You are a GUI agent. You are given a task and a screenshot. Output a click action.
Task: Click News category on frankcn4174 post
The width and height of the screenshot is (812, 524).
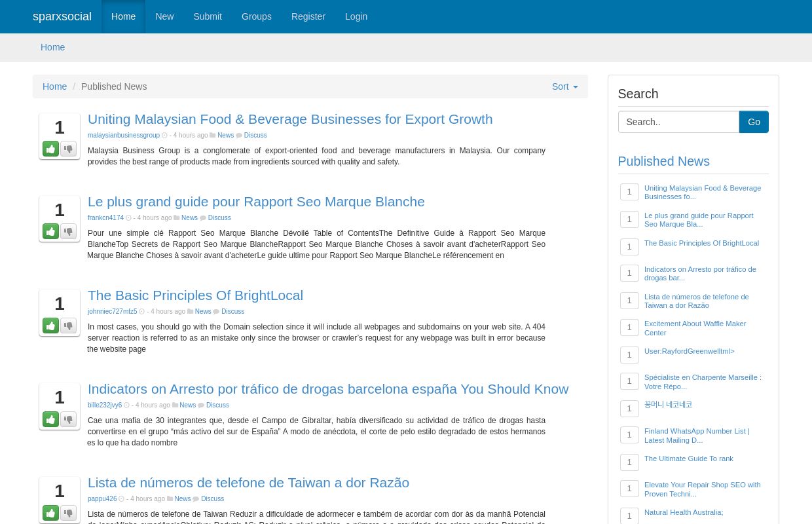coord(189,218)
